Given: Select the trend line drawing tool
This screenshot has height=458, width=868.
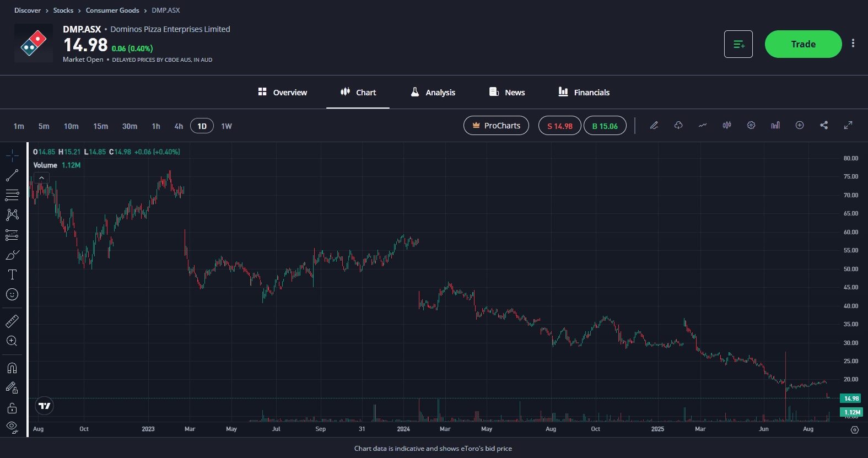Looking at the screenshot, I should [x=12, y=176].
